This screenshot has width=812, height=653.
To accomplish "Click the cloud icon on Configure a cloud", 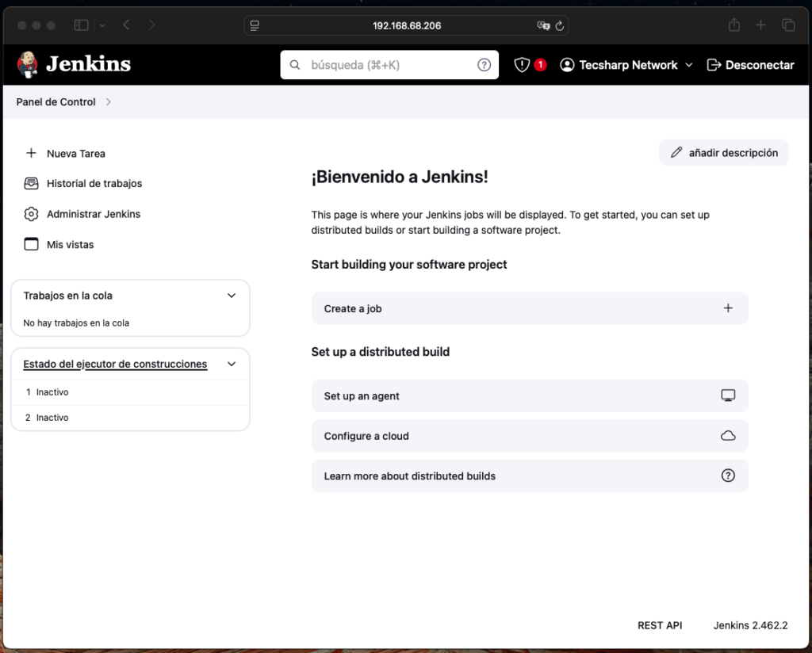I will pyautogui.click(x=728, y=436).
